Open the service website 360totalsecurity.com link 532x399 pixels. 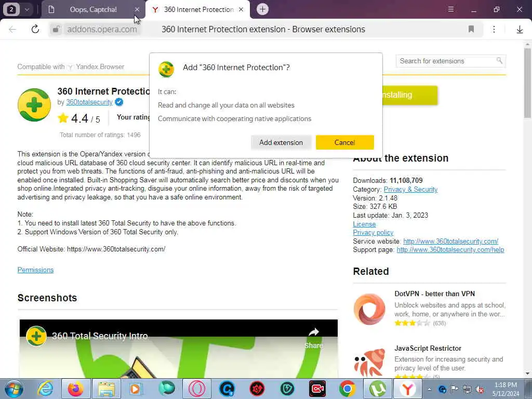450,241
